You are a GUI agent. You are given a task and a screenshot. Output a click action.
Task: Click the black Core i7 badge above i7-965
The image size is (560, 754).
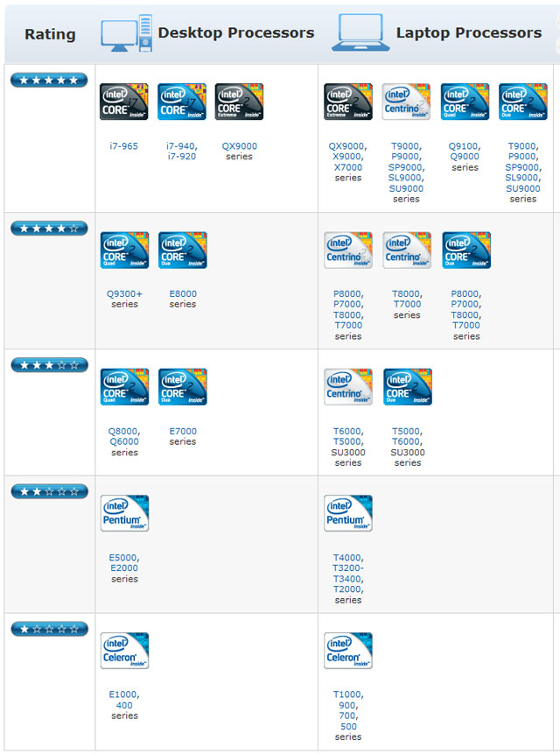click(x=124, y=102)
